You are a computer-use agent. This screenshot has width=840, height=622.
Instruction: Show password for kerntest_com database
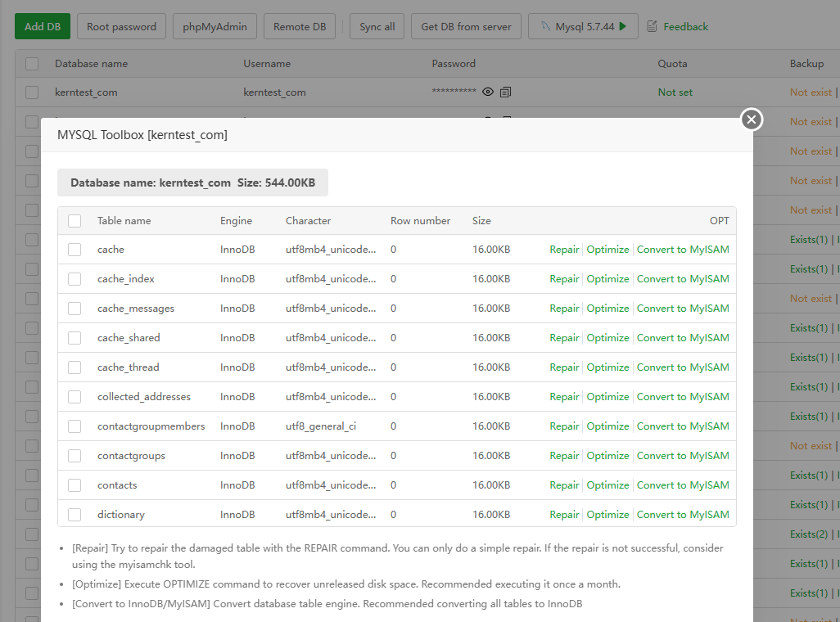[x=488, y=92]
